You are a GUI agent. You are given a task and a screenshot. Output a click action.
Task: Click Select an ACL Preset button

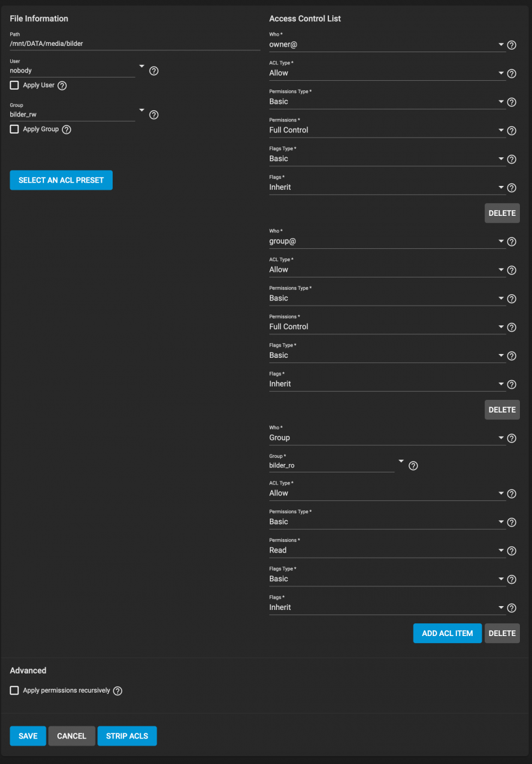(61, 180)
